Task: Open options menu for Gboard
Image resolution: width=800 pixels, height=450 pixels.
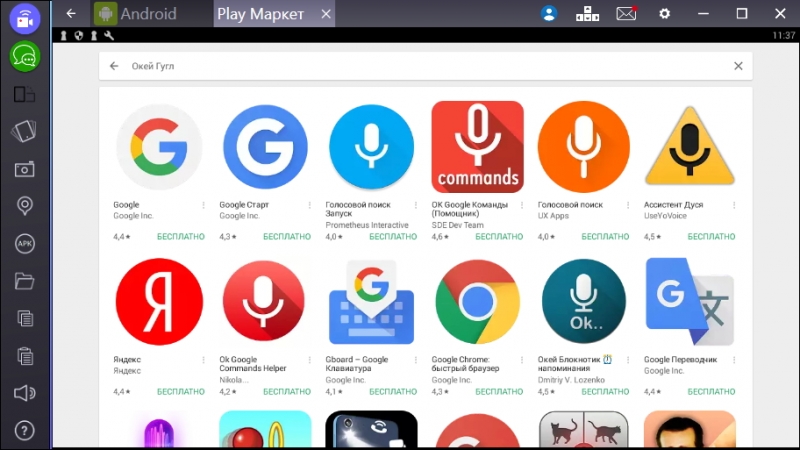Action: click(x=415, y=360)
